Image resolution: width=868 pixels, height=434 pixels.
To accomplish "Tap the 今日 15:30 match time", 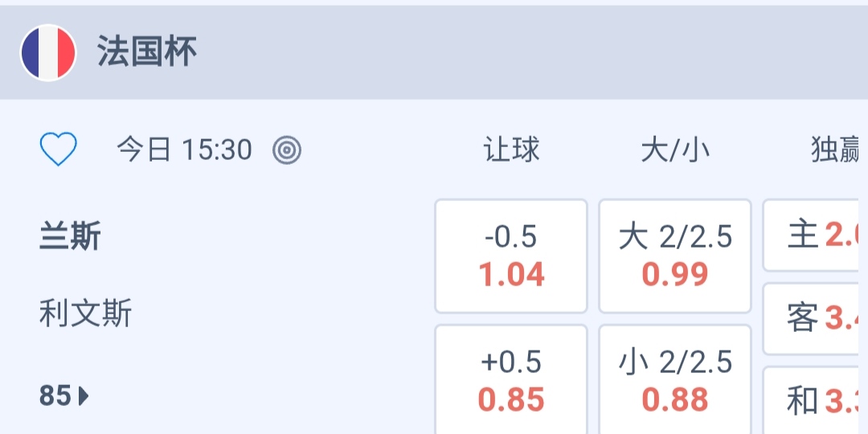I will click(184, 150).
